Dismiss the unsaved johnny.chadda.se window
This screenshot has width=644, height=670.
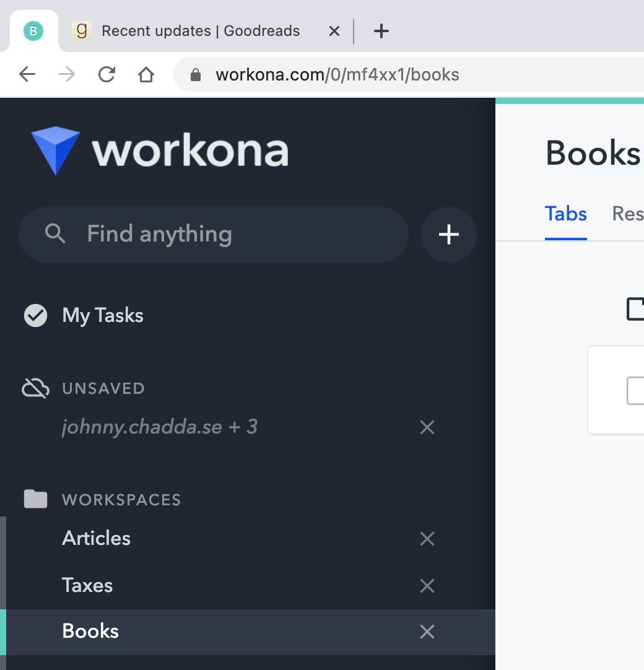coord(427,427)
